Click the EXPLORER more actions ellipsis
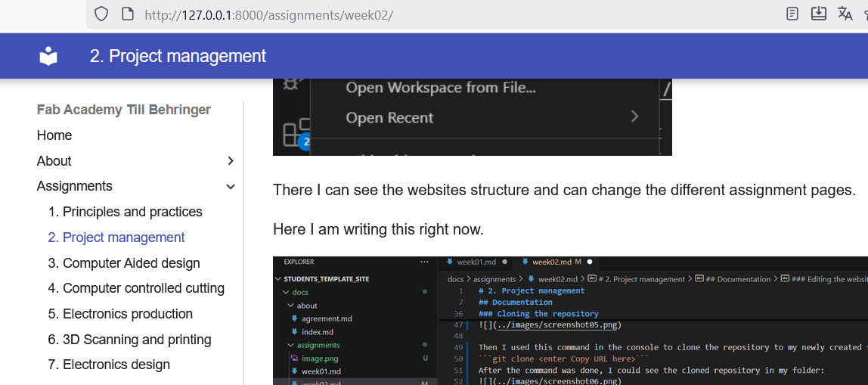The width and height of the screenshot is (868, 385). [x=424, y=262]
